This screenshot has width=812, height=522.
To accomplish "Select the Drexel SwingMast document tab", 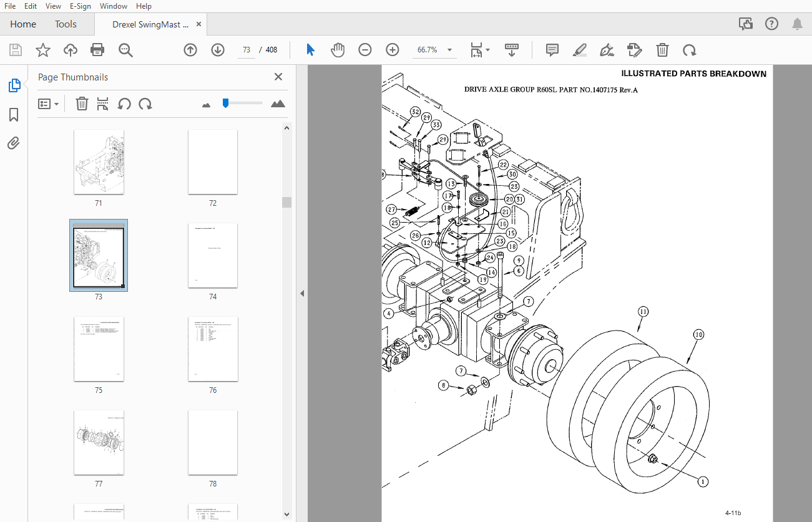I will [x=150, y=24].
